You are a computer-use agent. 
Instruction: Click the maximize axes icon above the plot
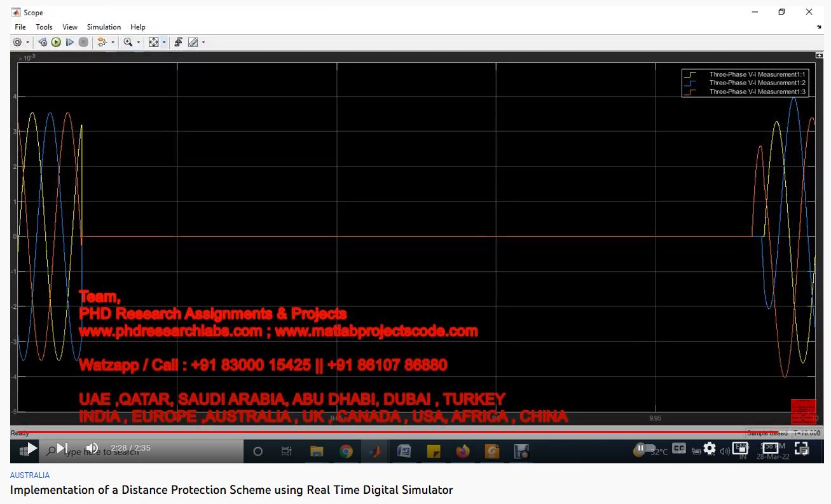click(820, 56)
